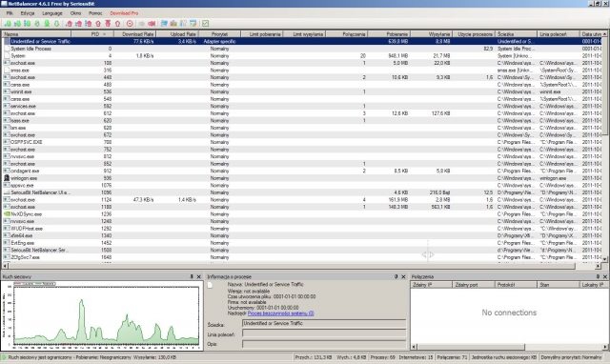610x364 pixels.
Task: Set normal download priority green toolbar icon
Action: [17, 24]
